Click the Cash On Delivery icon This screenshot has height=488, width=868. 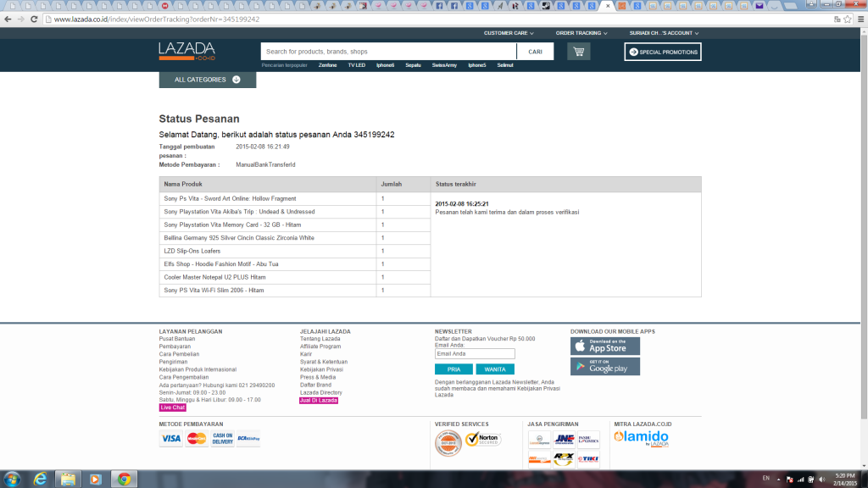point(223,439)
